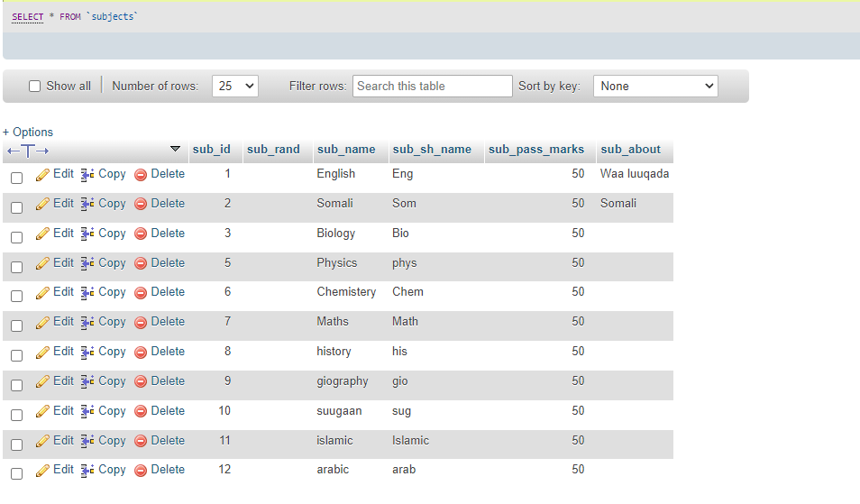Click the red Delete icon for English row

pyautogui.click(x=141, y=174)
